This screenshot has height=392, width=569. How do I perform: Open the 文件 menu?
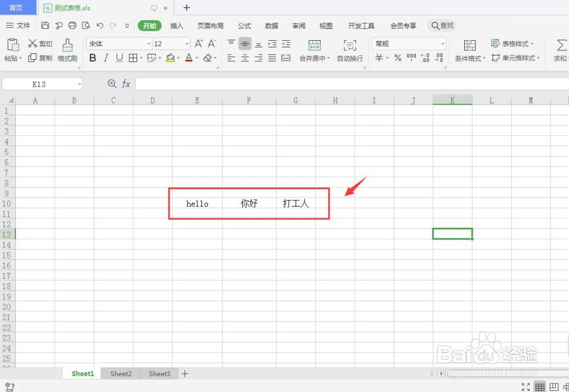[x=22, y=25]
